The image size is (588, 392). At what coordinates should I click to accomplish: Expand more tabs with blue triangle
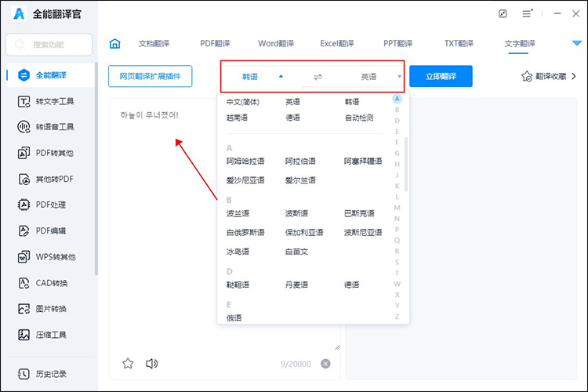(x=577, y=43)
